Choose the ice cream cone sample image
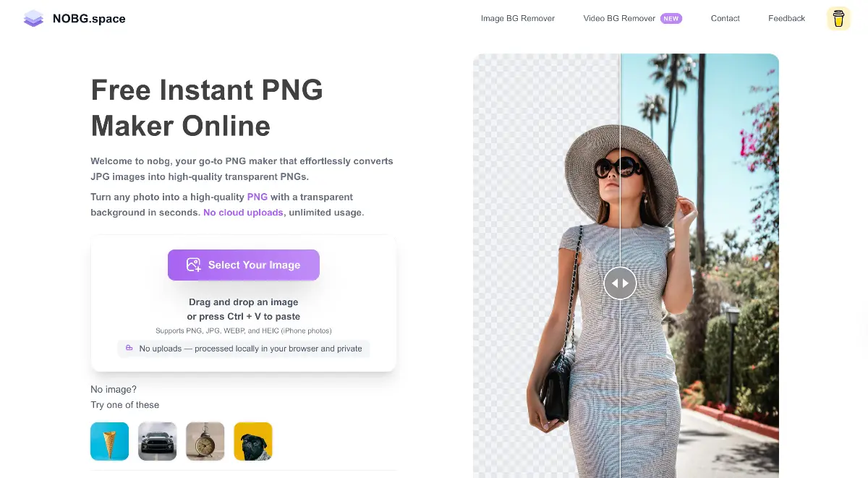The image size is (868, 478). [x=110, y=441]
